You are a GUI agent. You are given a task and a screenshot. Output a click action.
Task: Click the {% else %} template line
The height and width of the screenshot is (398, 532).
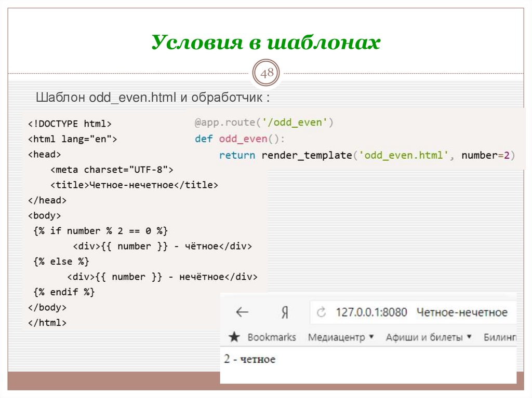pos(61,262)
